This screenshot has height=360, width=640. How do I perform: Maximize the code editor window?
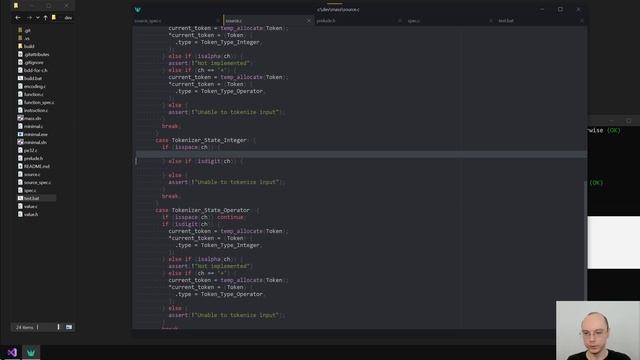tap(560, 9)
